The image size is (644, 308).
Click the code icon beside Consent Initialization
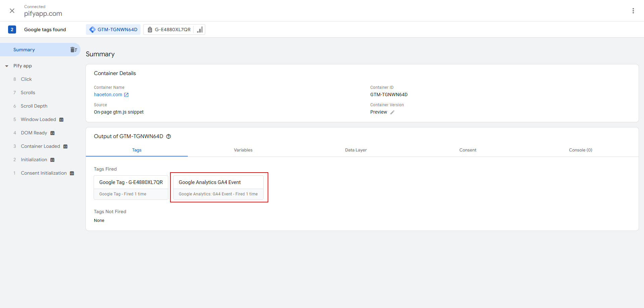[x=72, y=173]
